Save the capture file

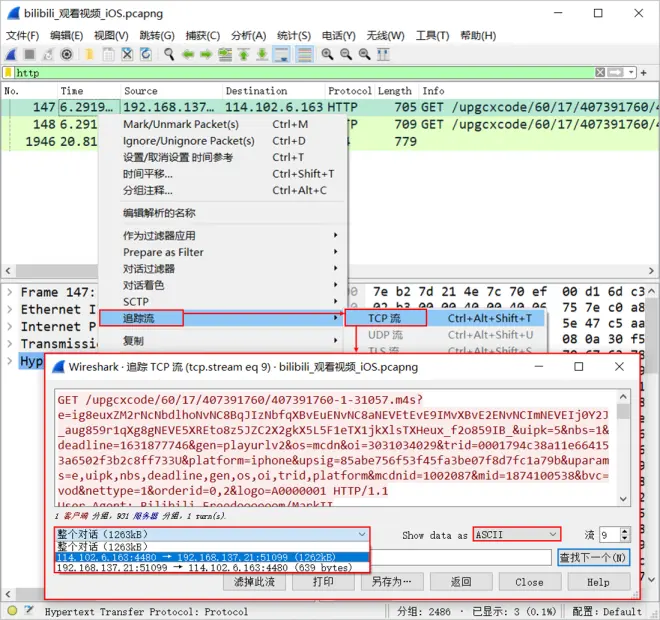(x=108, y=54)
